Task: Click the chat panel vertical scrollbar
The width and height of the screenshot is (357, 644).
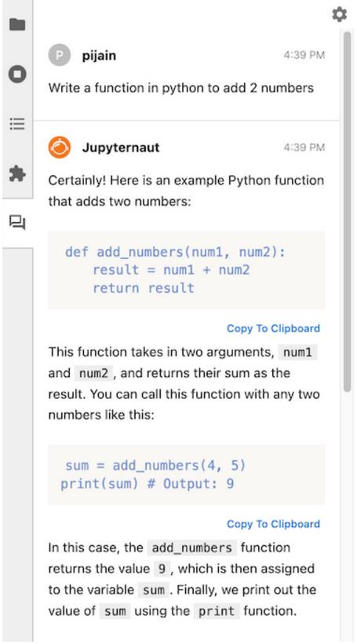Action: click(347, 211)
